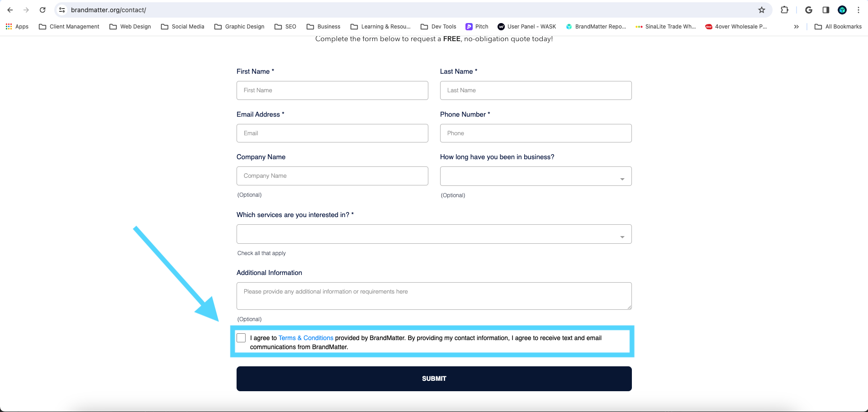The image size is (868, 412).
Task: Bookmark this page with the star icon
Action: pos(762,10)
